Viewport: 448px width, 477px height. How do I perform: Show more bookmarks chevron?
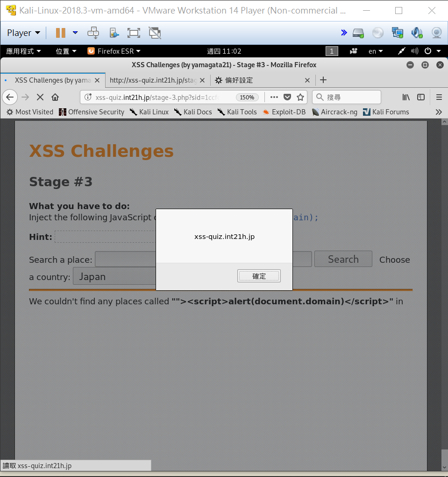click(x=439, y=112)
